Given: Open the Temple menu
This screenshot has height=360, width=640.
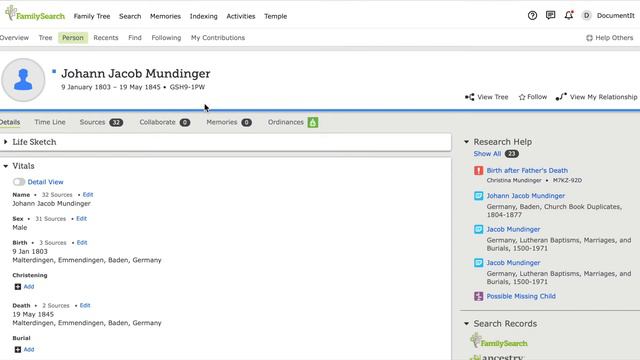Looking at the screenshot, I should click(x=276, y=16).
